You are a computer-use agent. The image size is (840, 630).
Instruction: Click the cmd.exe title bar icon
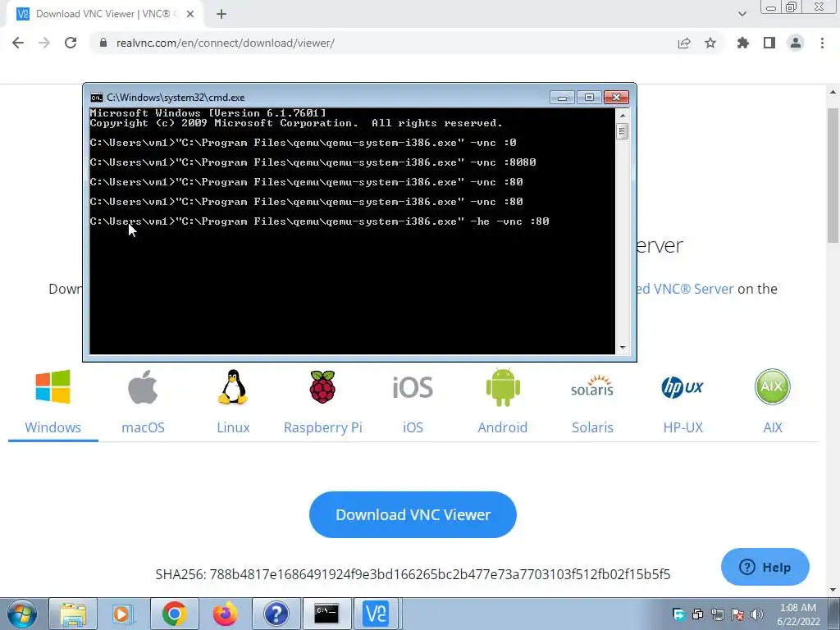click(x=97, y=98)
